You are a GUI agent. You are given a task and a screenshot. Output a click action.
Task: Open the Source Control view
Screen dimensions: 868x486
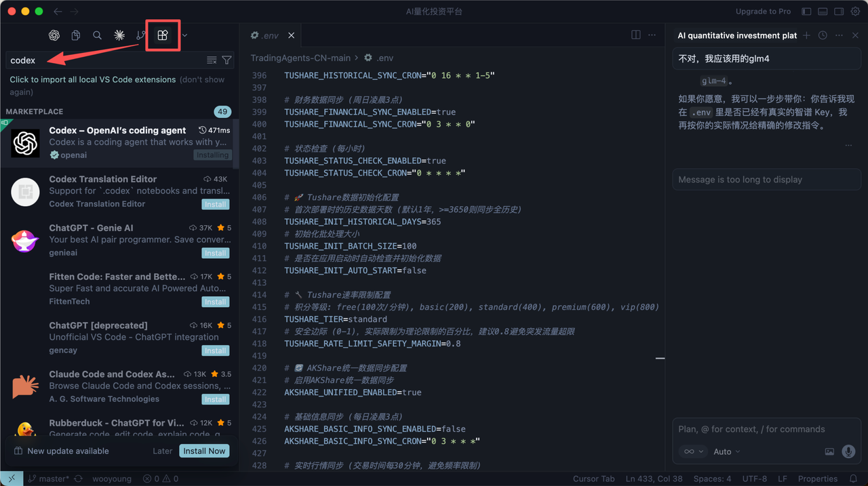click(x=140, y=35)
